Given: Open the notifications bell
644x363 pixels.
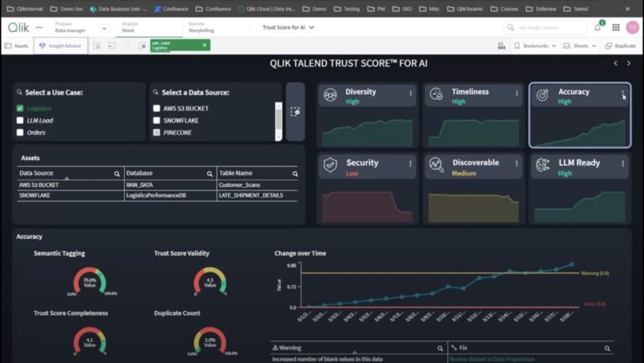Looking at the screenshot, I should coord(597,27).
